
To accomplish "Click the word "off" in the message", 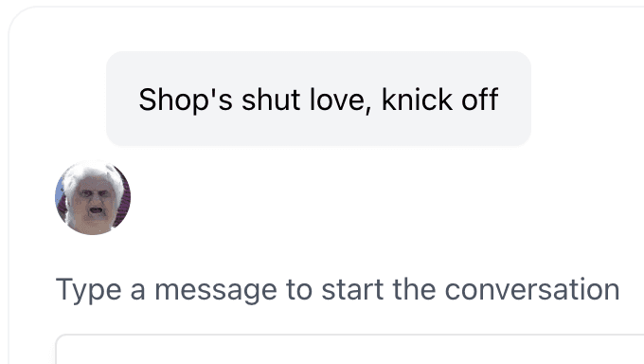I will pos(480,100).
